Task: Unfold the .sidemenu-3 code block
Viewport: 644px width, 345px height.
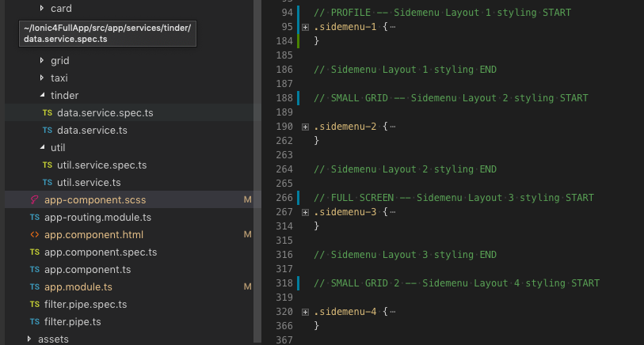Action: click(305, 213)
